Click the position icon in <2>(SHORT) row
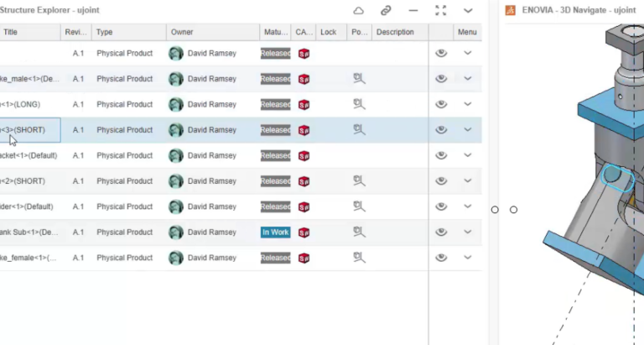 [360, 180]
